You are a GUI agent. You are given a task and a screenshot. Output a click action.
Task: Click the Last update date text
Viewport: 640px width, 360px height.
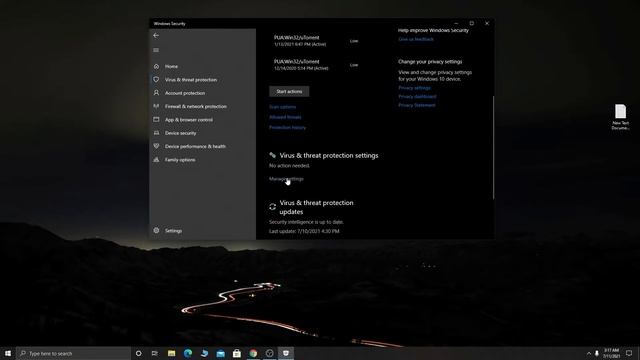coord(304,231)
